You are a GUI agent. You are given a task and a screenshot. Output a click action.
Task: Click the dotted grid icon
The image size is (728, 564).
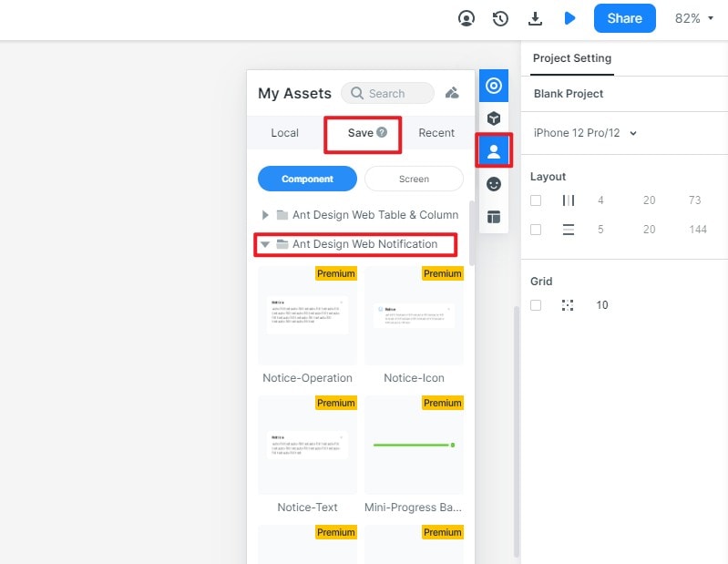click(x=568, y=305)
